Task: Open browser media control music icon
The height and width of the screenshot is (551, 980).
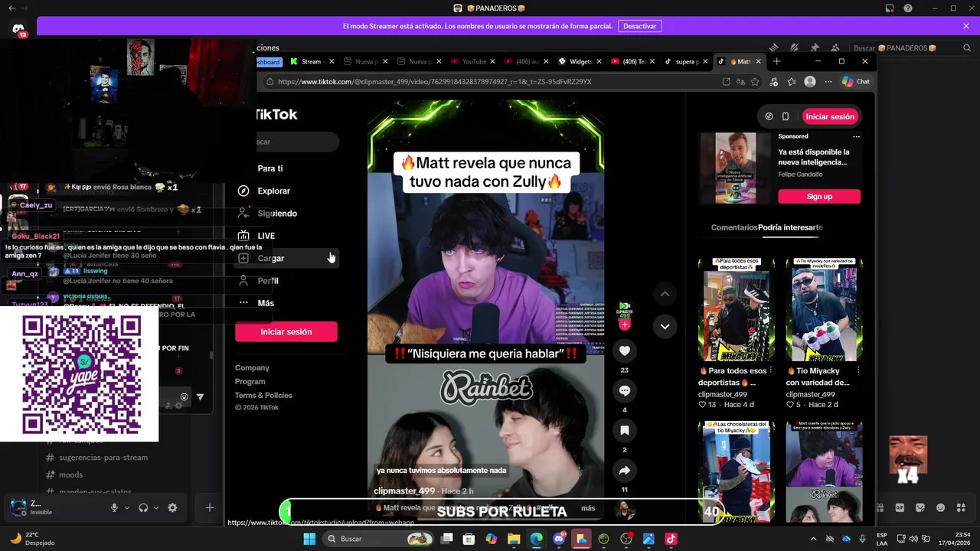Action: pos(774,82)
